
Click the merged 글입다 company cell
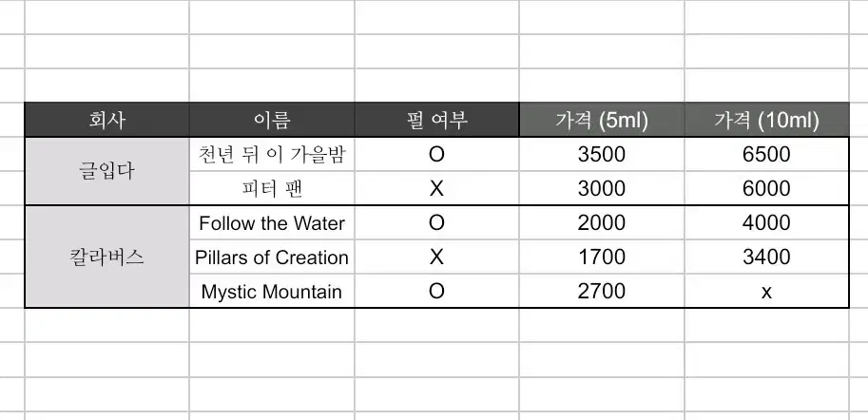[106, 171]
